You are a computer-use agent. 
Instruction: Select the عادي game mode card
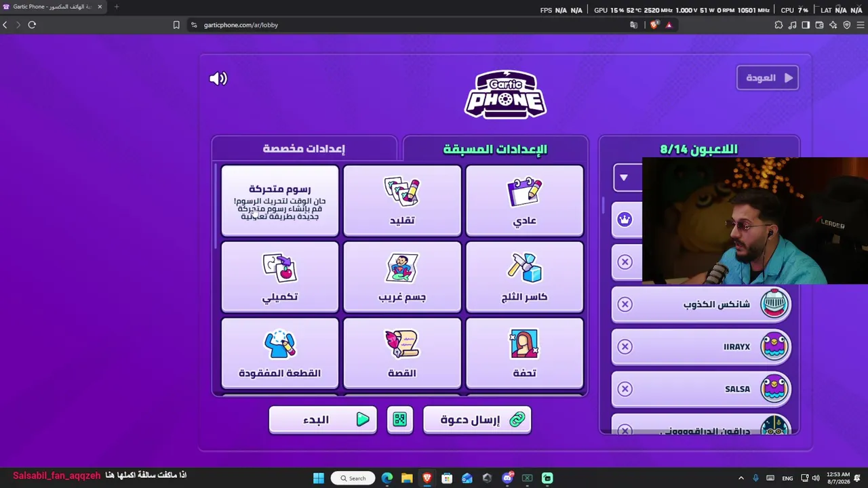525,201
